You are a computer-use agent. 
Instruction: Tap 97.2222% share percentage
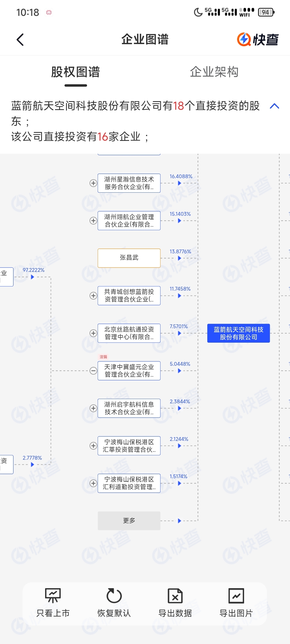click(x=34, y=270)
